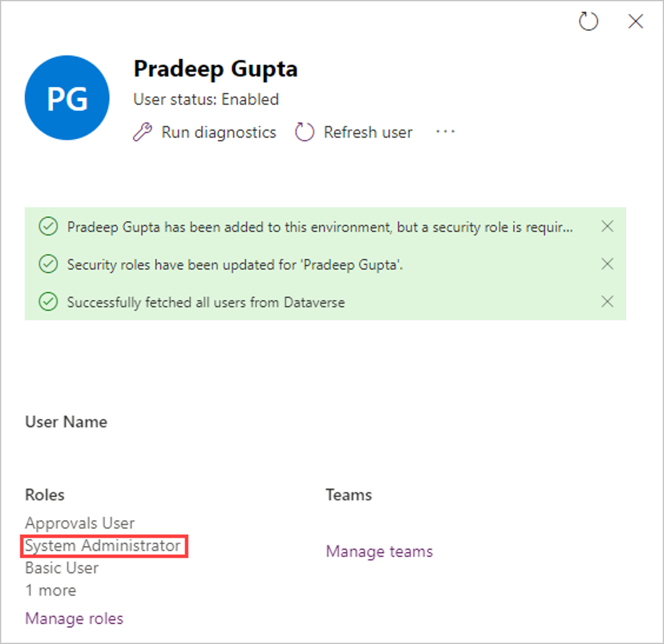Expand the truncated 'security role is requir...' message
664x644 pixels.
click(320, 227)
